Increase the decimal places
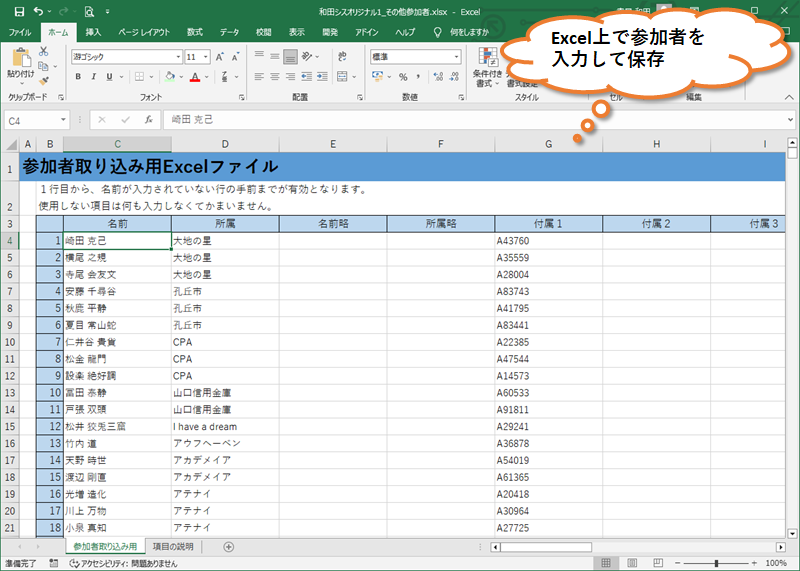The image size is (800, 571). (438, 77)
